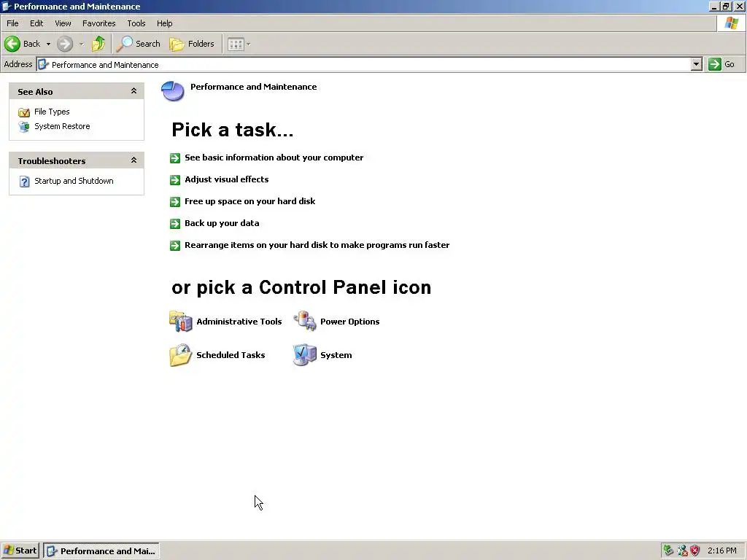Click Performance and Maintenance taskbar button

pyautogui.click(x=101, y=551)
